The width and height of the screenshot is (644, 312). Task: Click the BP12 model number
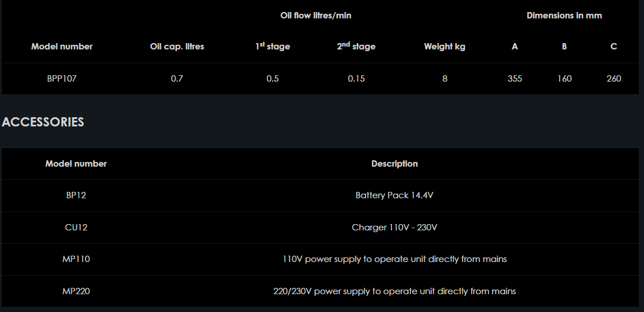pyautogui.click(x=76, y=195)
